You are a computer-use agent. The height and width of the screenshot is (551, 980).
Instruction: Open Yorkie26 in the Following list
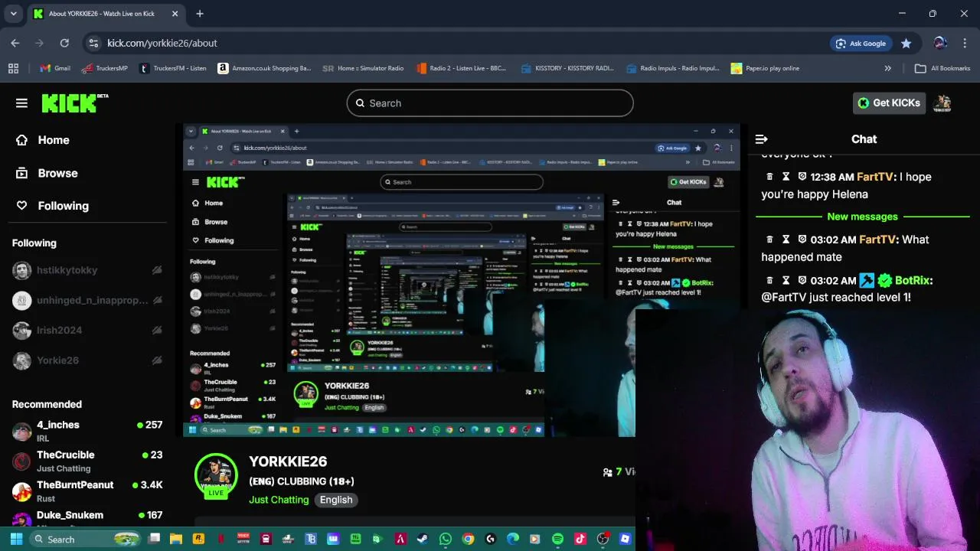pyautogui.click(x=88, y=360)
